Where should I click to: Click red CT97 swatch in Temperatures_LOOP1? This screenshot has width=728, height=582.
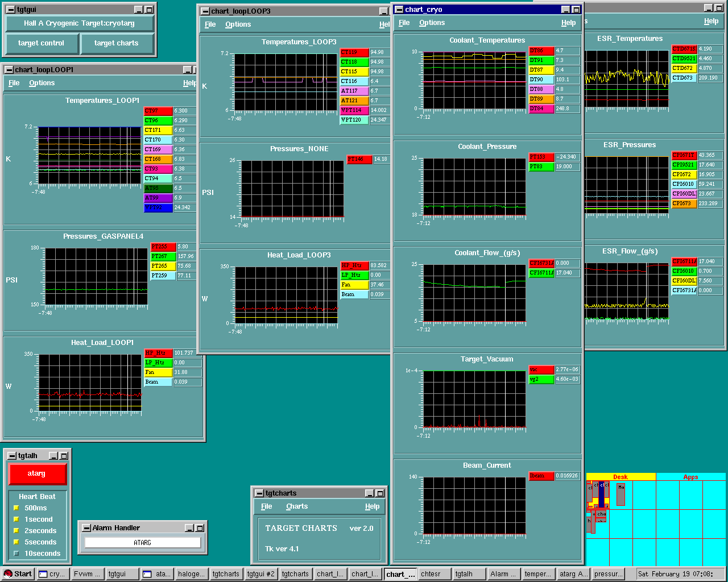tap(158, 111)
